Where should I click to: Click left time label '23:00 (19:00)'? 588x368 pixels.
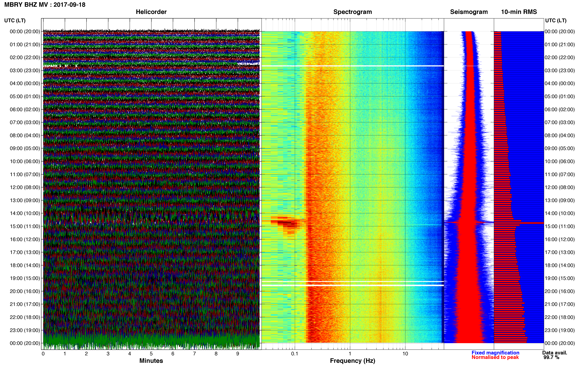point(25,330)
